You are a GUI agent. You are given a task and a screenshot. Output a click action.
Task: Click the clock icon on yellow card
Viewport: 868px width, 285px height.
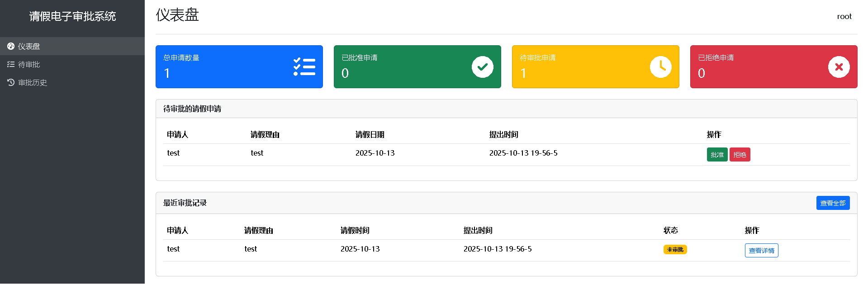tap(660, 67)
